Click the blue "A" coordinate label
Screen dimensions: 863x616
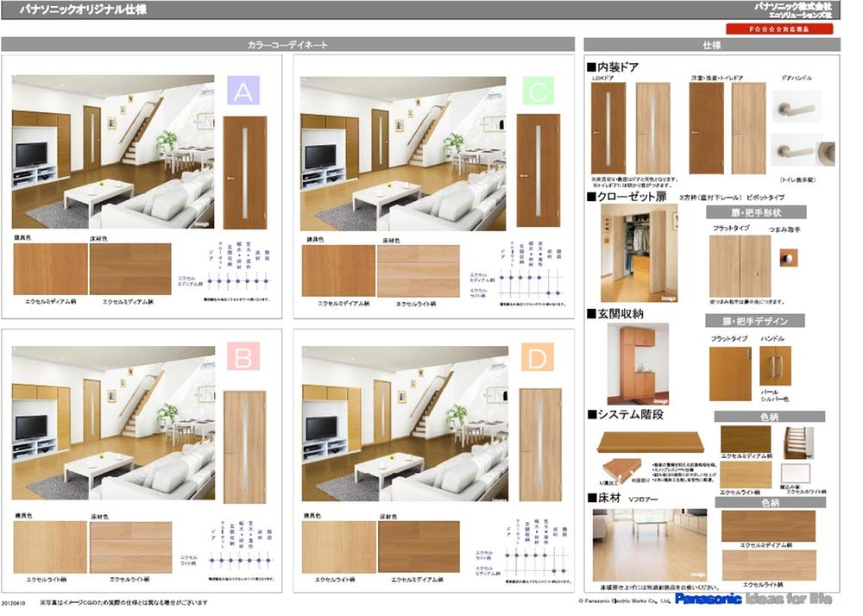tap(243, 91)
